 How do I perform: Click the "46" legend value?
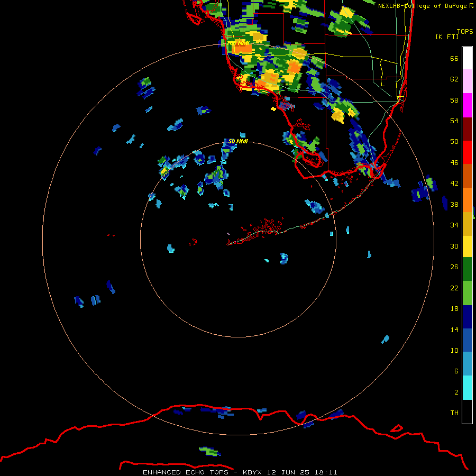pyautogui.click(x=454, y=163)
